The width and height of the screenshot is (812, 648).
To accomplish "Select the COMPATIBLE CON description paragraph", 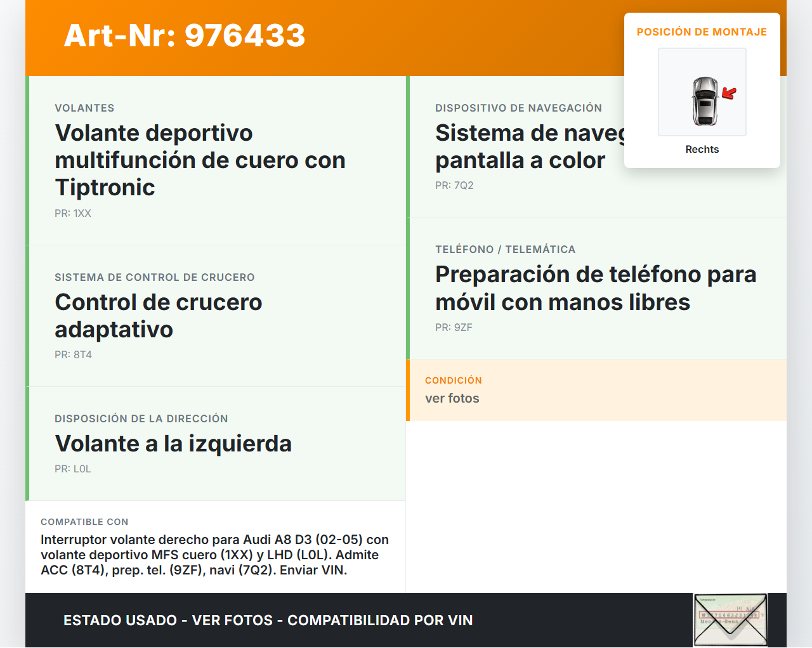I will 214,555.
